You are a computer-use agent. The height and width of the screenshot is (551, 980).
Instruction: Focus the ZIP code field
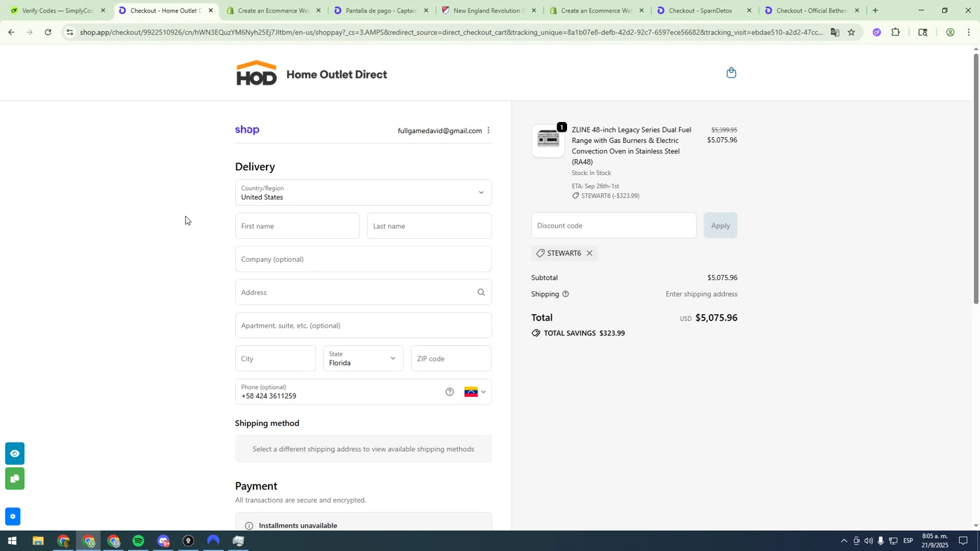[451, 358]
